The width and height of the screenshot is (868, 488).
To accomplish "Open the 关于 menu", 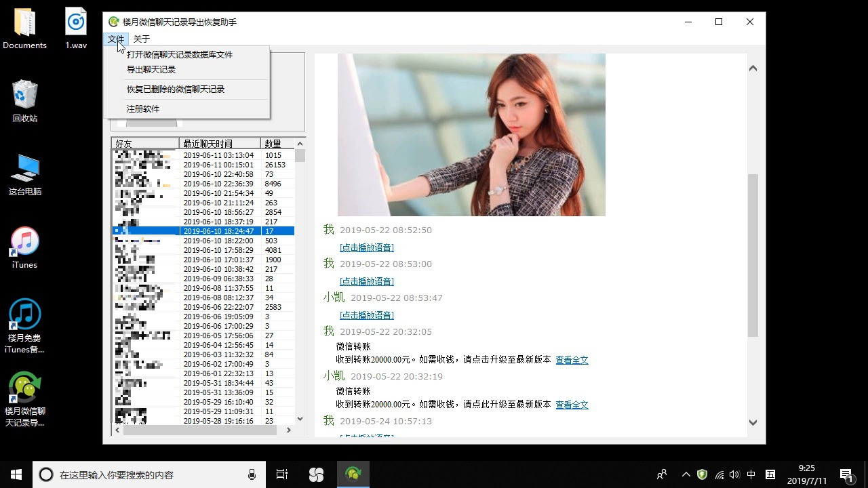I will [142, 39].
